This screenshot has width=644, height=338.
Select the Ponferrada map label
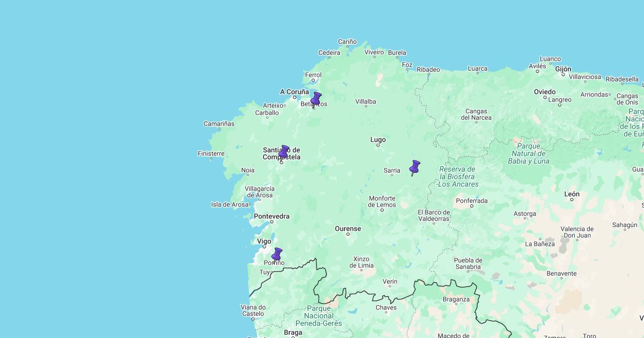(471, 201)
